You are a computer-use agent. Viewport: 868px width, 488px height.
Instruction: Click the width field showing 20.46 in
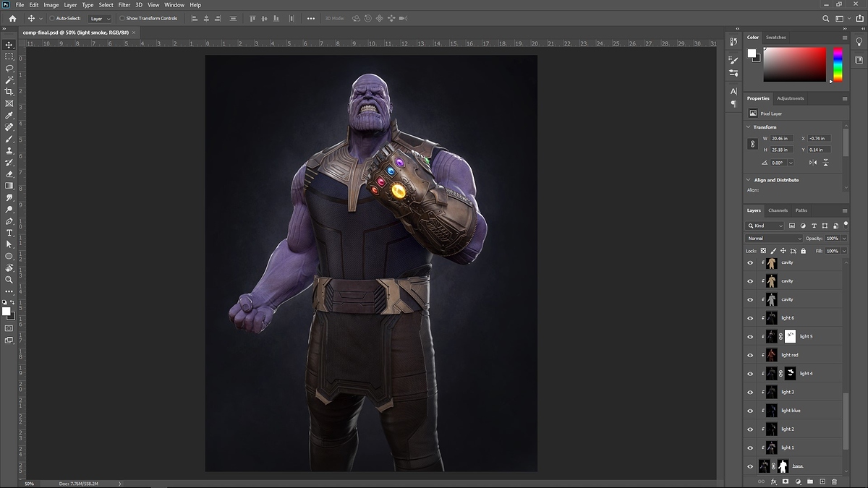(781, 138)
